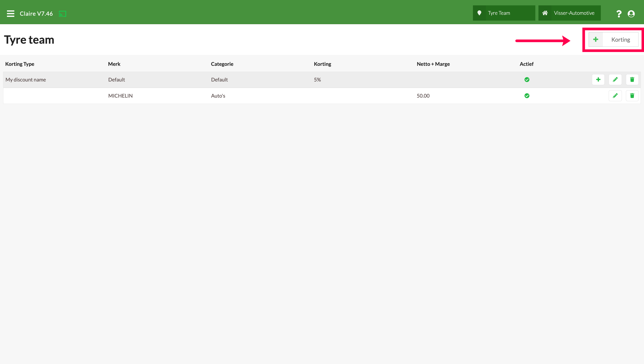Select Default in the Categorie column

(x=220, y=80)
